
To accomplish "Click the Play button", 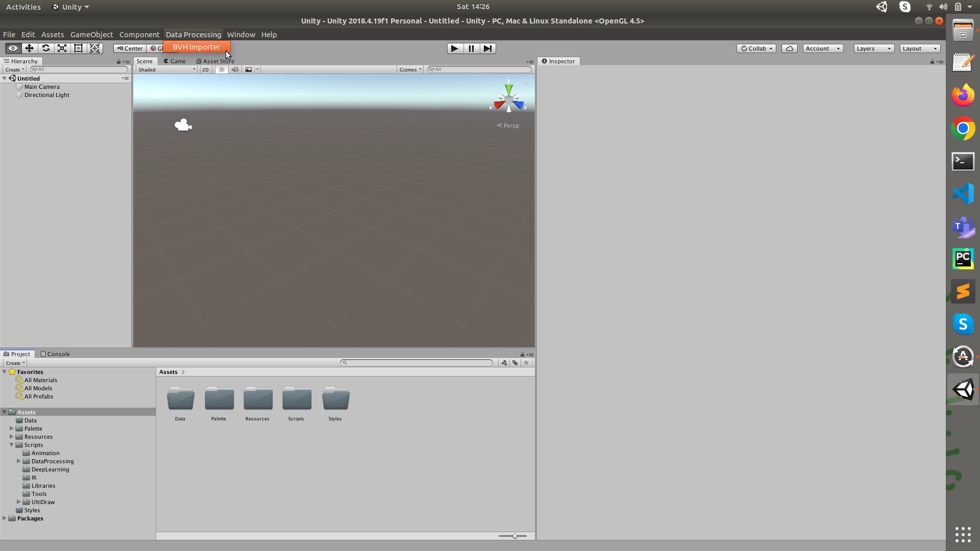I will [x=454, y=48].
